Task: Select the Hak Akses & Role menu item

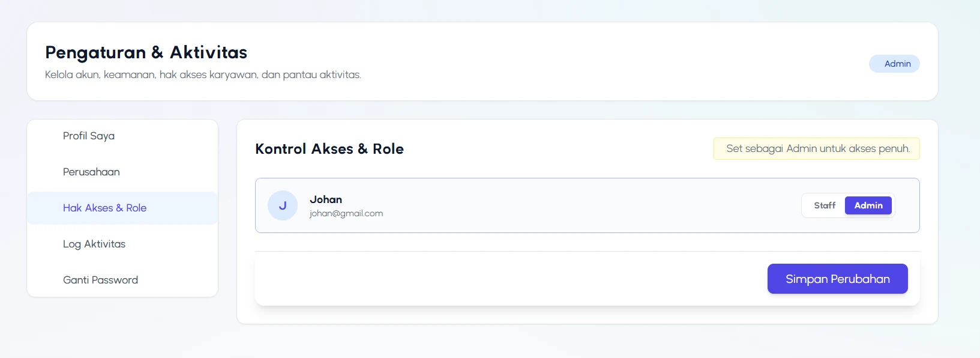Action: pyautogui.click(x=104, y=208)
